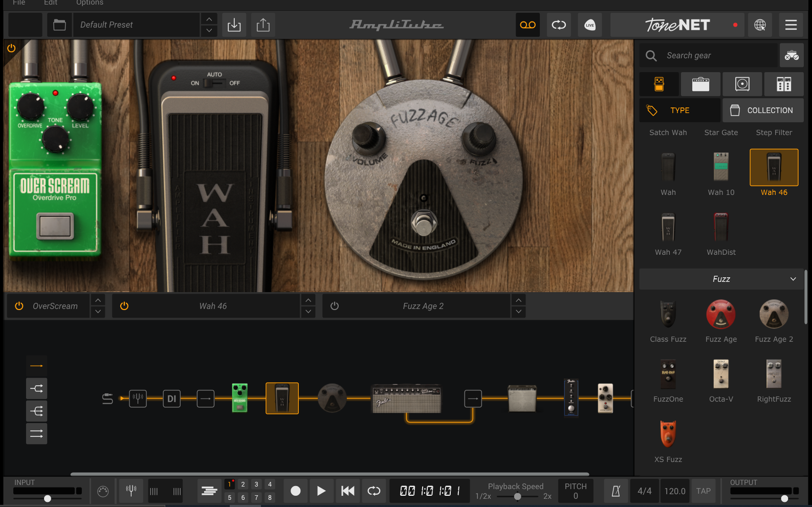Open the tuner icon in bottom bar

131,491
